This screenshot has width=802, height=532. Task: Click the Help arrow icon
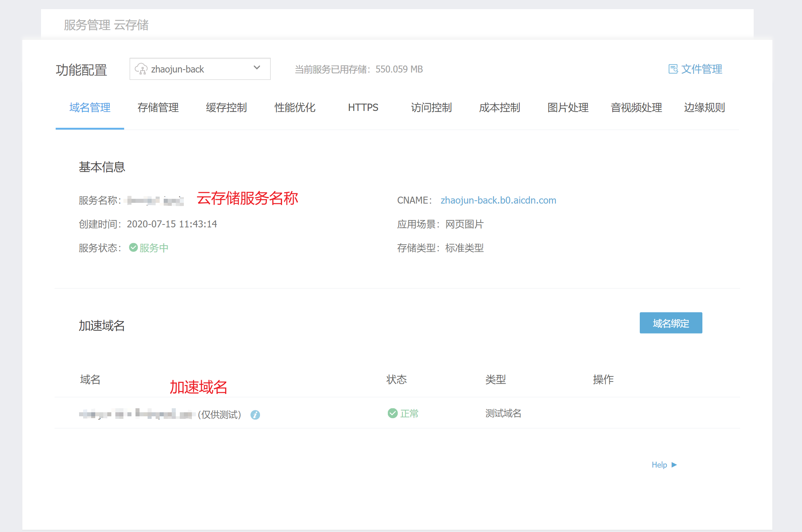[x=674, y=465]
